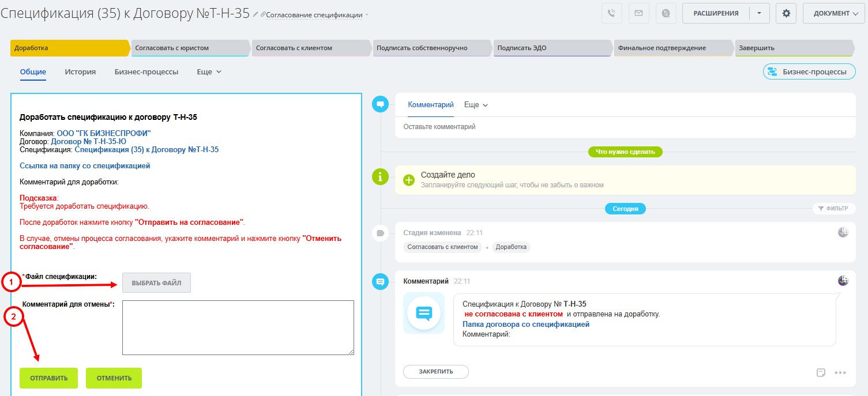Click the Стадия изменена entry title
This screenshot has height=396, width=868.
pyautogui.click(x=432, y=233)
